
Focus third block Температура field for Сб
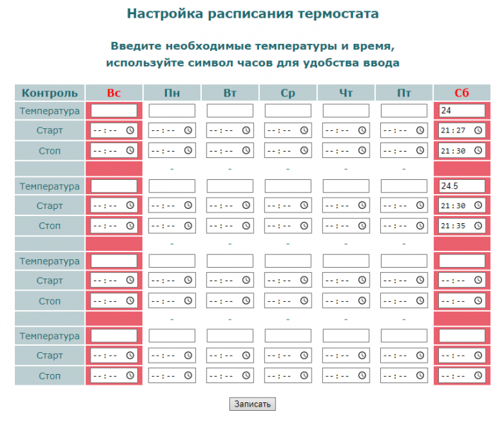(x=462, y=261)
